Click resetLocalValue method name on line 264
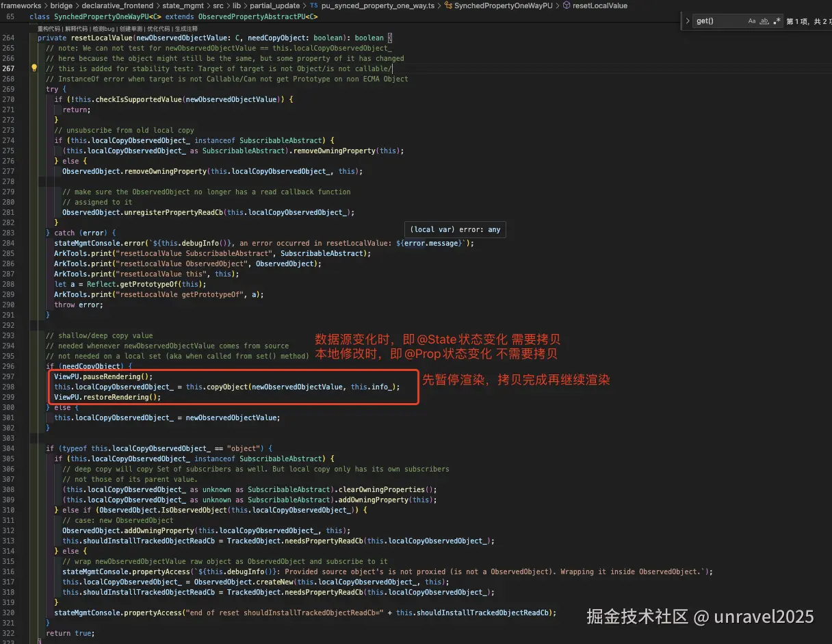Screen dimensions: 832x644 101,38
